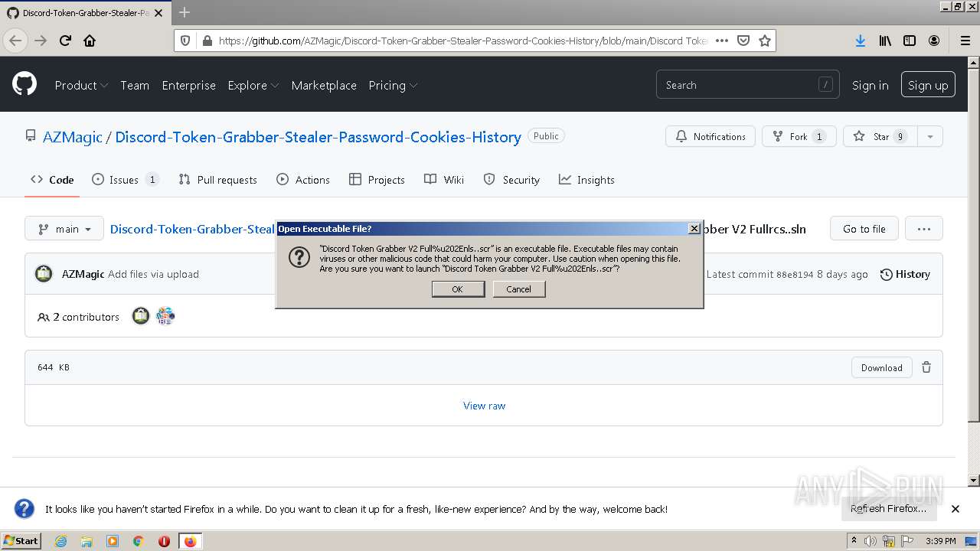Image resolution: width=980 pixels, height=551 pixels.
Task: Click the Sign in link
Action: point(871,85)
